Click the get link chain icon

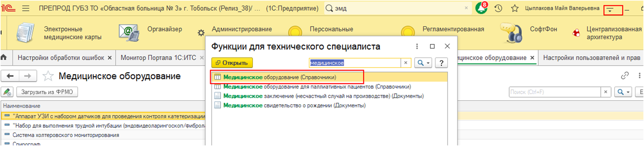(624, 76)
